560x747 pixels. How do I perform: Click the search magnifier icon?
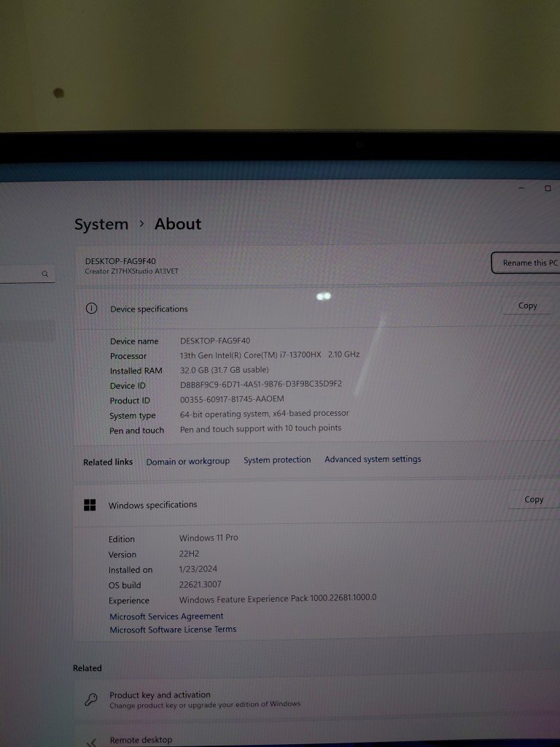click(x=45, y=274)
